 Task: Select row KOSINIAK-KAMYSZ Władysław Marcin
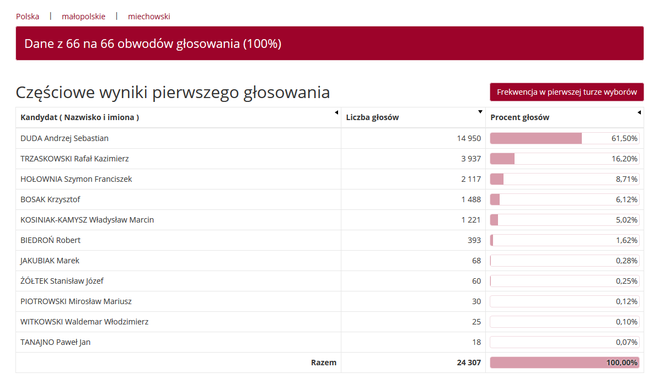click(x=329, y=219)
